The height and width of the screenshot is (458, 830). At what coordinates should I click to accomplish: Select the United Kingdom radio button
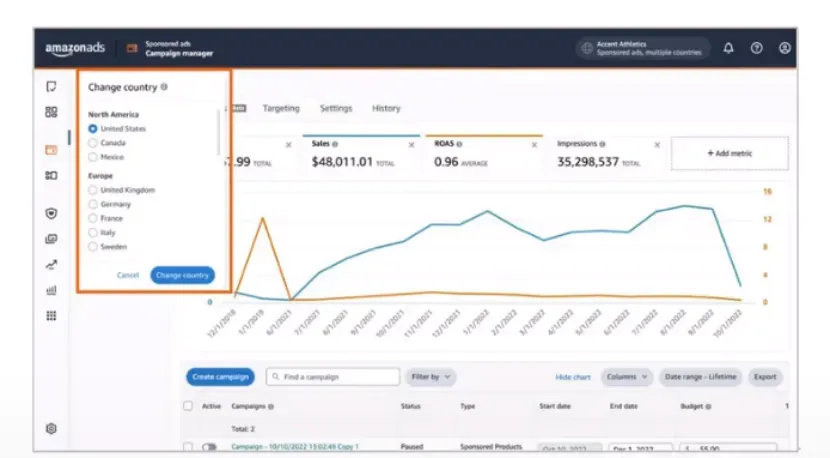click(x=93, y=190)
